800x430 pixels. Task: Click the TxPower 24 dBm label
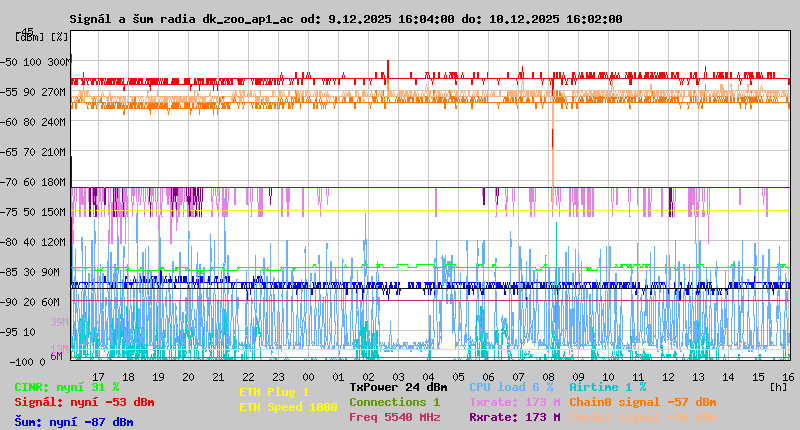(398, 387)
